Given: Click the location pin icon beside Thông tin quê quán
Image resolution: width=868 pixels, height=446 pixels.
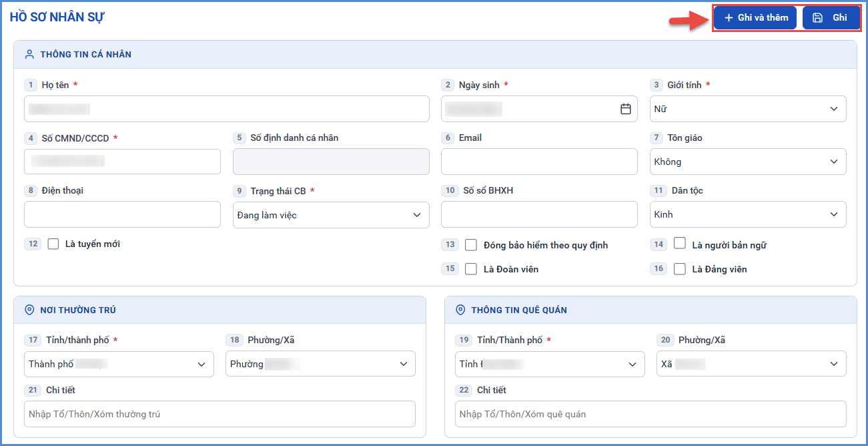Looking at the screenshot, I should click(x=460, y=310).
